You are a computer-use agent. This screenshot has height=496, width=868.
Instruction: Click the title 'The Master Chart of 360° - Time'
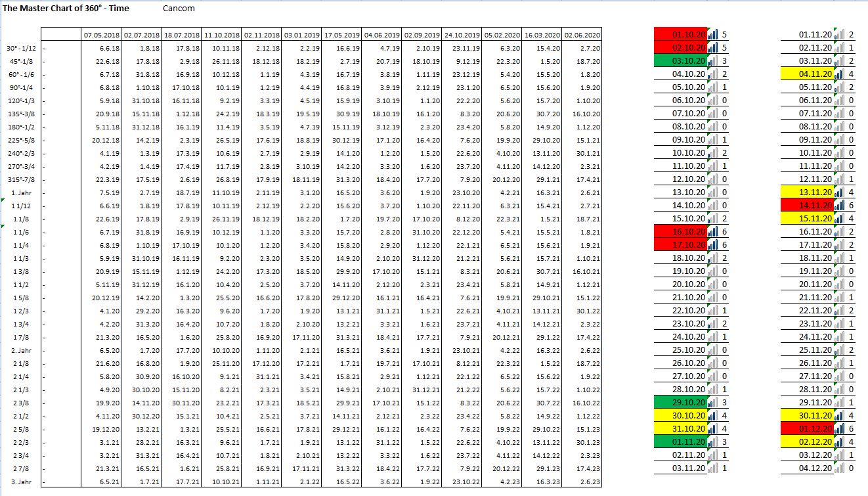(x=66, y=9)
